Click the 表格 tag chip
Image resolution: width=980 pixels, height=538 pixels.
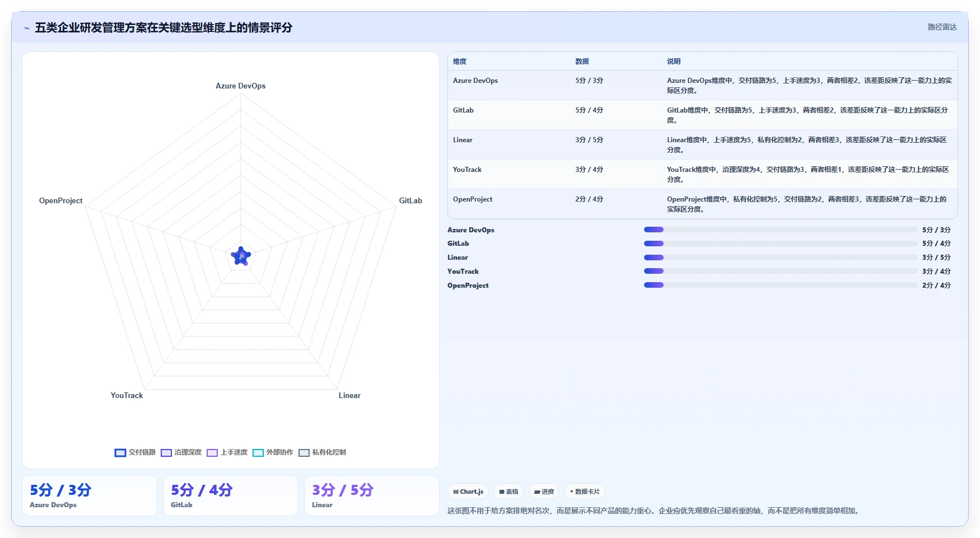(x=508, y=492)
